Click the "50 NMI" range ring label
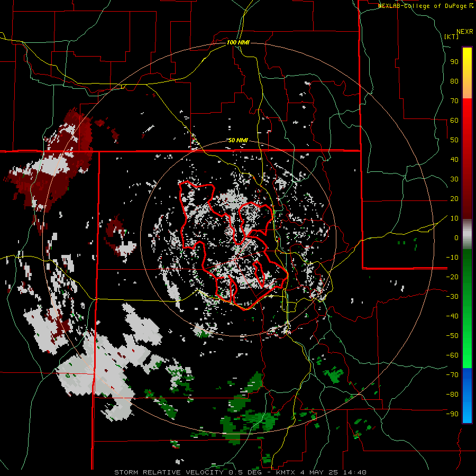Viewport: 476px width, 476px height. click(238, 140)
